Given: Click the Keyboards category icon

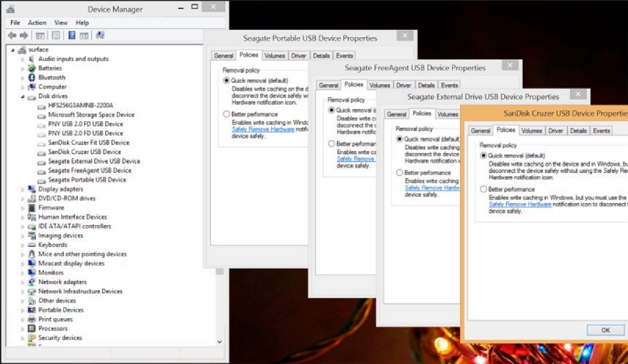Looking at the screenshot, I should (32, 245).
